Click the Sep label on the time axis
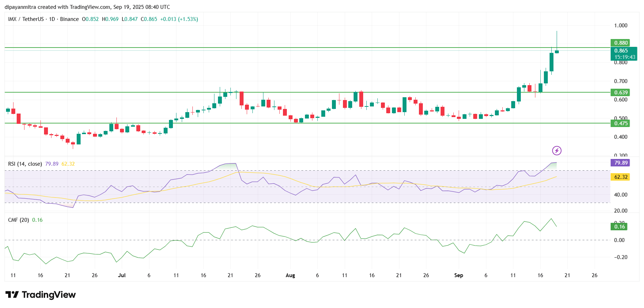The width and height of the screenshot is (644, 308). coord(458,275)
